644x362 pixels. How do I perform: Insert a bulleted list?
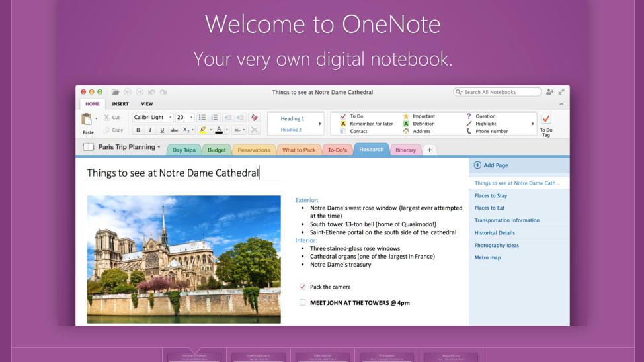point(202,118)
